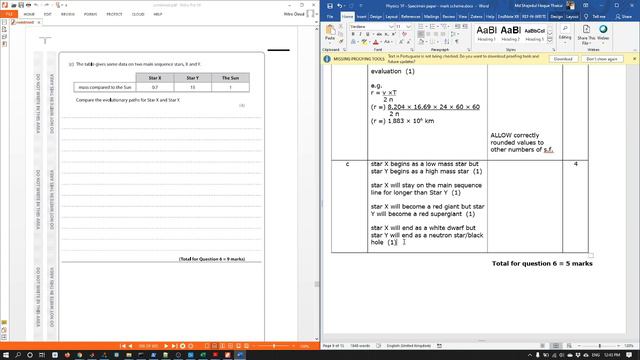Click Share This File icon
Screen dimensions: 640x360
coord(586,29)
